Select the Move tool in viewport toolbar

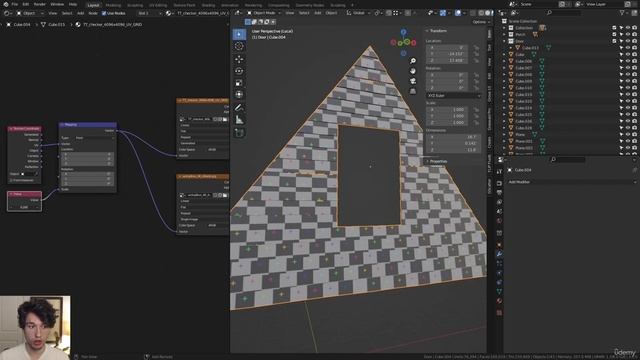click(239, 59)
